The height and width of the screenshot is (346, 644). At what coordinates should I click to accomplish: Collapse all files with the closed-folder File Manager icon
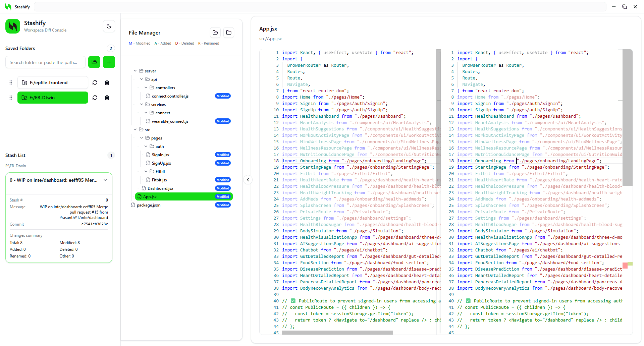[228, 32]
